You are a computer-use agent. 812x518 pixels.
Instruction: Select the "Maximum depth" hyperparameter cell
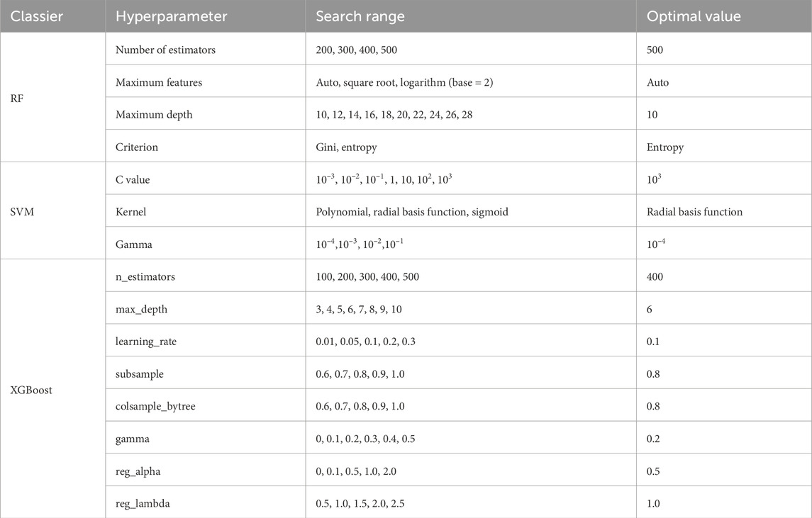[x=154, y=115]
